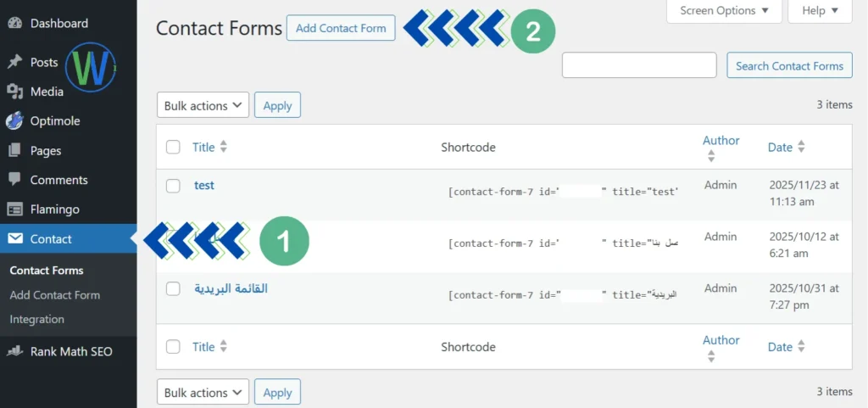
Task: Click the Optimole sidebar icon
Action: pyautogui.click(x=14, y=121)
